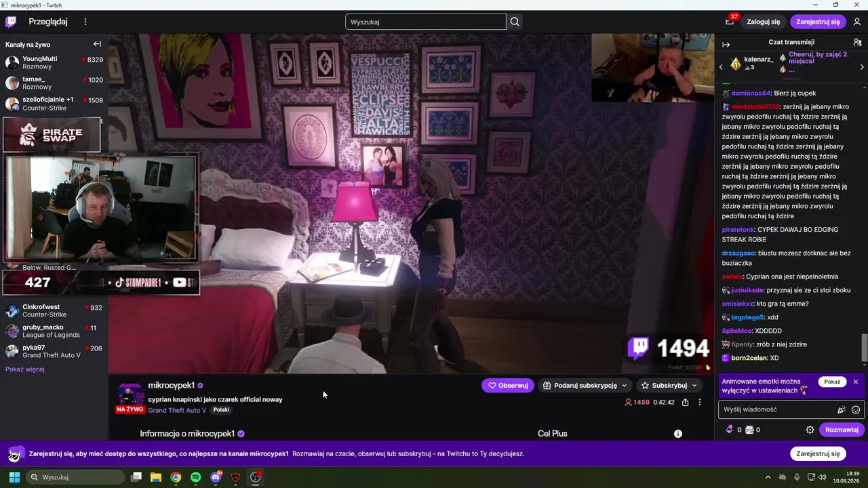Image resolution: width=868 pixels, height=488 pixels.
Task: Launch Chrome from the taskbar
Action: 176,477
